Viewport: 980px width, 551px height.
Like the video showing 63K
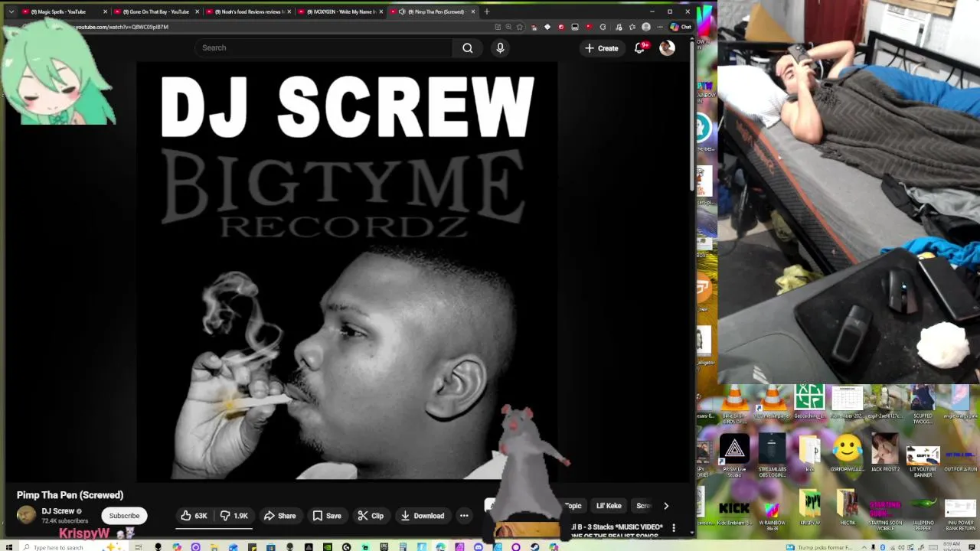(194, 516)
